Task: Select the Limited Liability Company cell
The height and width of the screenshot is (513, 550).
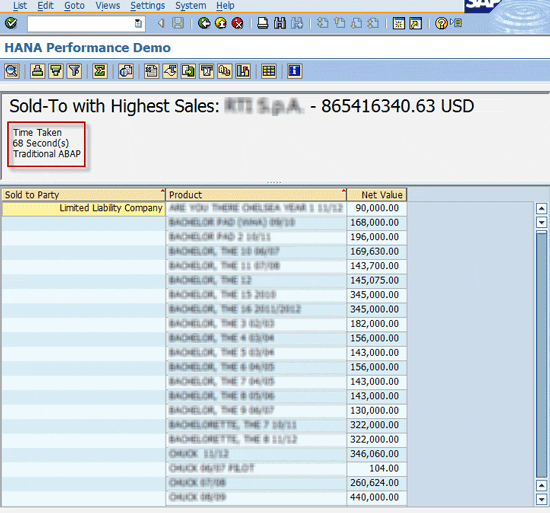Action: pos(83,208)
